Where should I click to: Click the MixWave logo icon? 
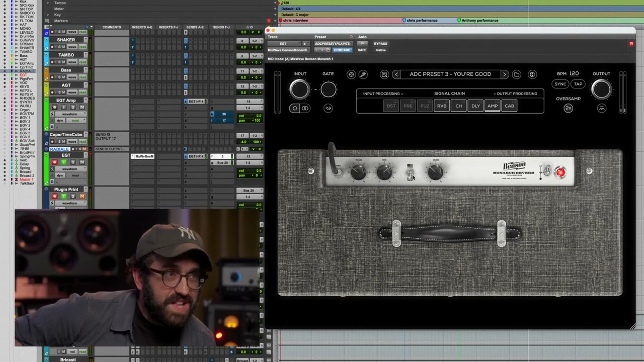point(532,74)
